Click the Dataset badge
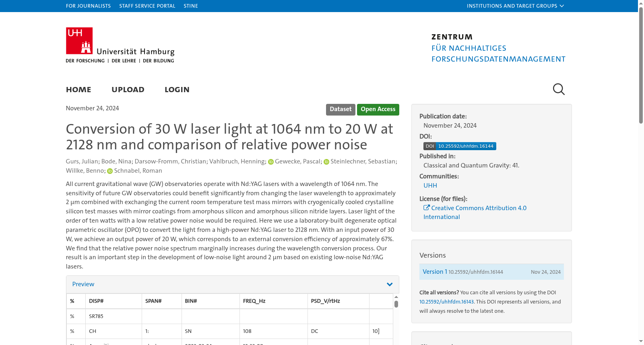Image resolution: width=644 pixels, height=345 pixels. click(341, 109)
